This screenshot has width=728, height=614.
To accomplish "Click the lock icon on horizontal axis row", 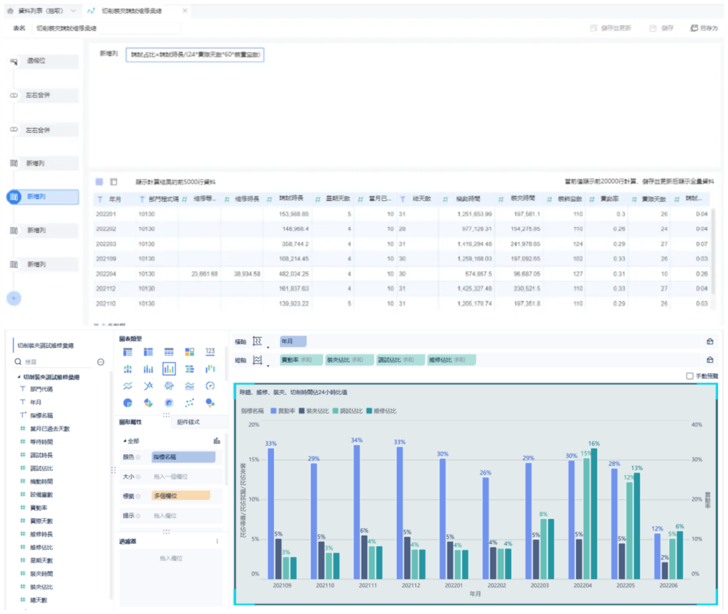I will 709,341.
